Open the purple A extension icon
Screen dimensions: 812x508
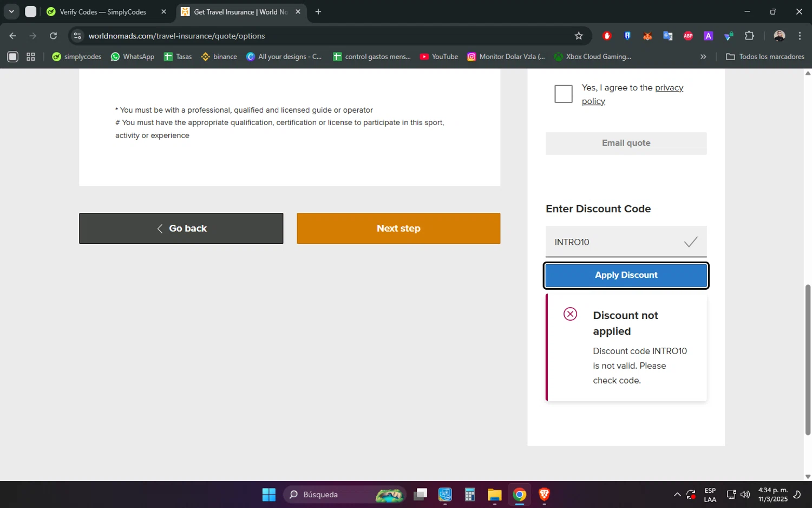708,36
